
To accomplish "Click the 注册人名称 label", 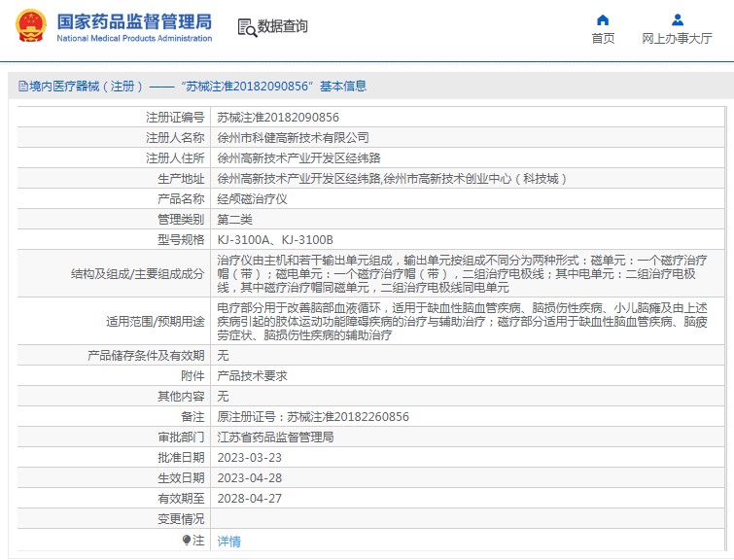I will pyautogui.click(x=175, y=138).
